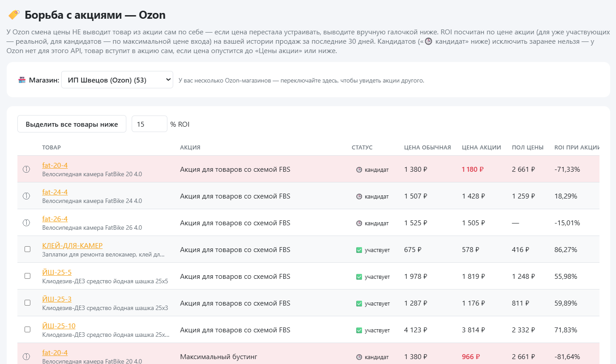Click the clock status icon for fat-24-4
Image resolution: width=616 pixels, height=364 pixels.
click(359, 196)
